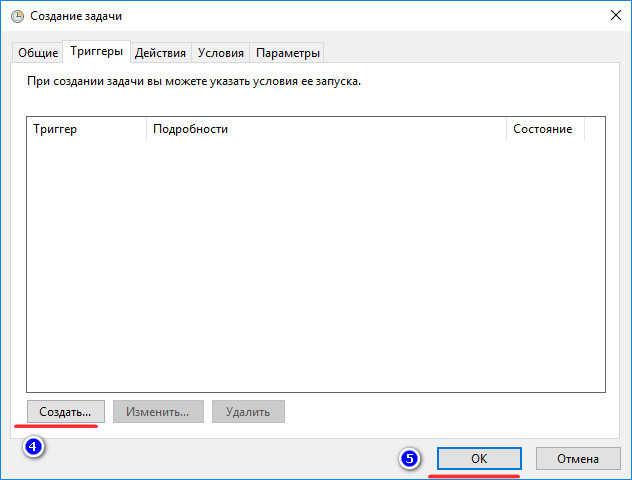
Task: Sort by the Триггер column header
Action: (85, 130)
